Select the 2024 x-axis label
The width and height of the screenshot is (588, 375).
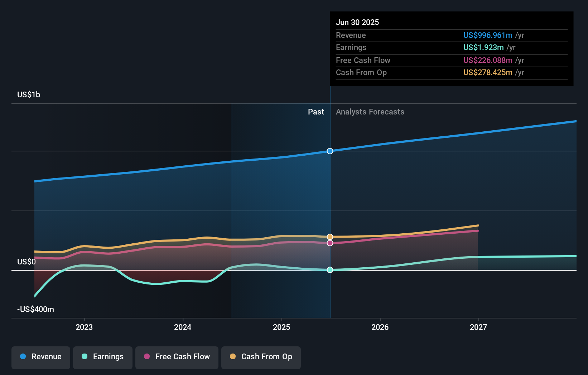coord(183,327)
